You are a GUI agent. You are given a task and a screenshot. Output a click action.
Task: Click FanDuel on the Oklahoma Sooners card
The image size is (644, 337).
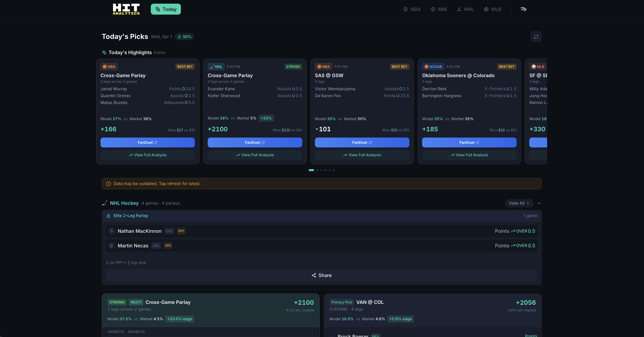click(x=469, y=142)
